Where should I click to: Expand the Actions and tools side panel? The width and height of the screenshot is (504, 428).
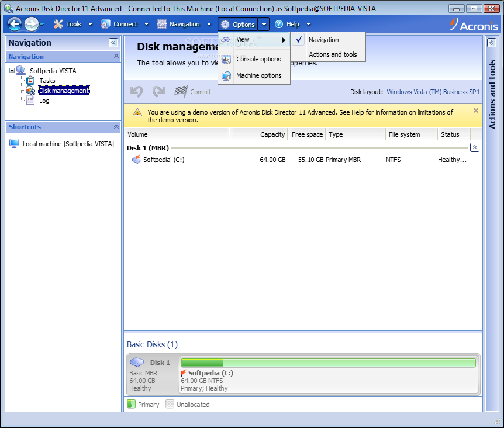[x=492, y=43]
